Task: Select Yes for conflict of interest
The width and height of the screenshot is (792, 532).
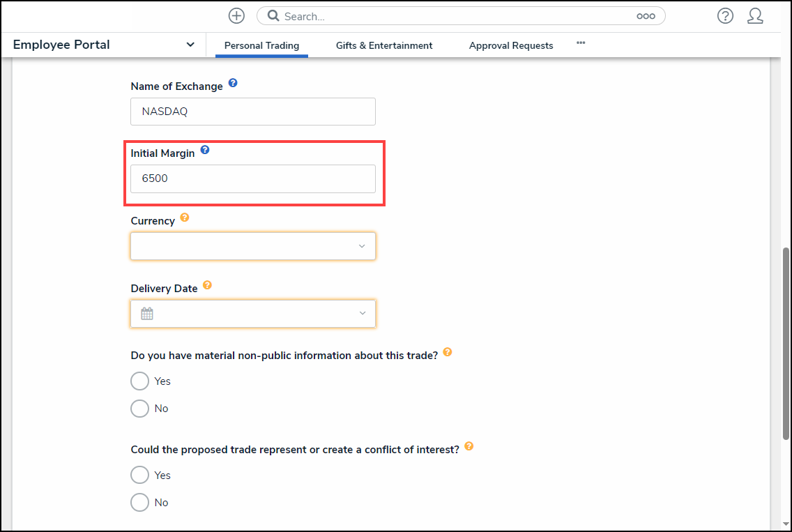Action: (x=140, y=476)
